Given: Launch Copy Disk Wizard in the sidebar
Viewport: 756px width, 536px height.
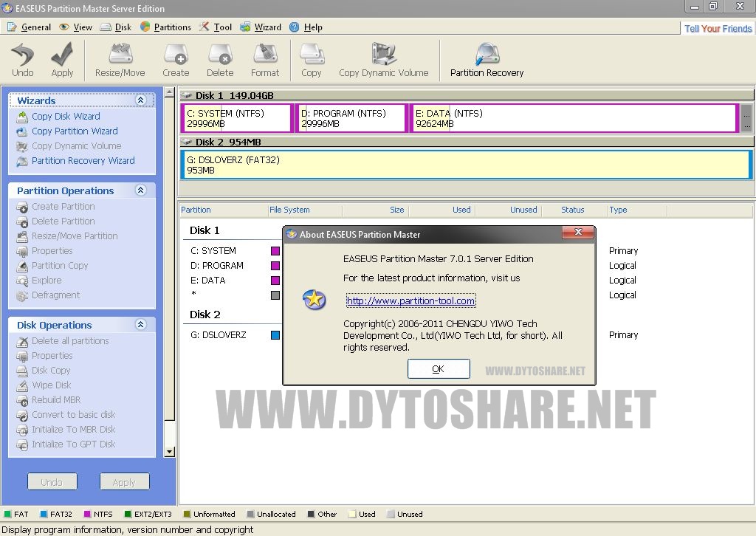Looking at the screenshot, I should pos(58,116).
